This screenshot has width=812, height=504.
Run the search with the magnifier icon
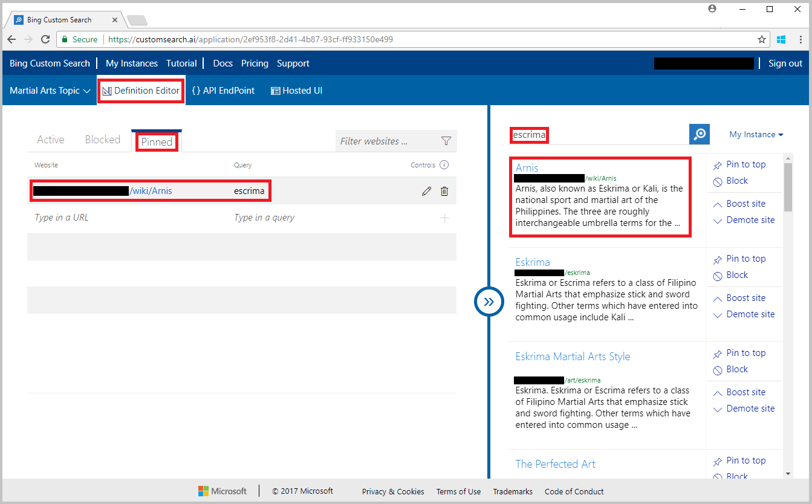click(700, 134)
